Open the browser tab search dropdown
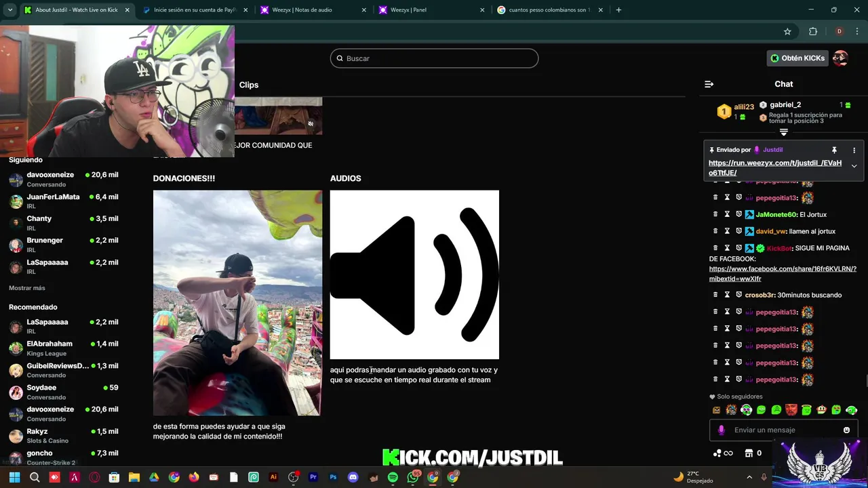The width and height of the screenshot is (868, 488). coord(9,10)
